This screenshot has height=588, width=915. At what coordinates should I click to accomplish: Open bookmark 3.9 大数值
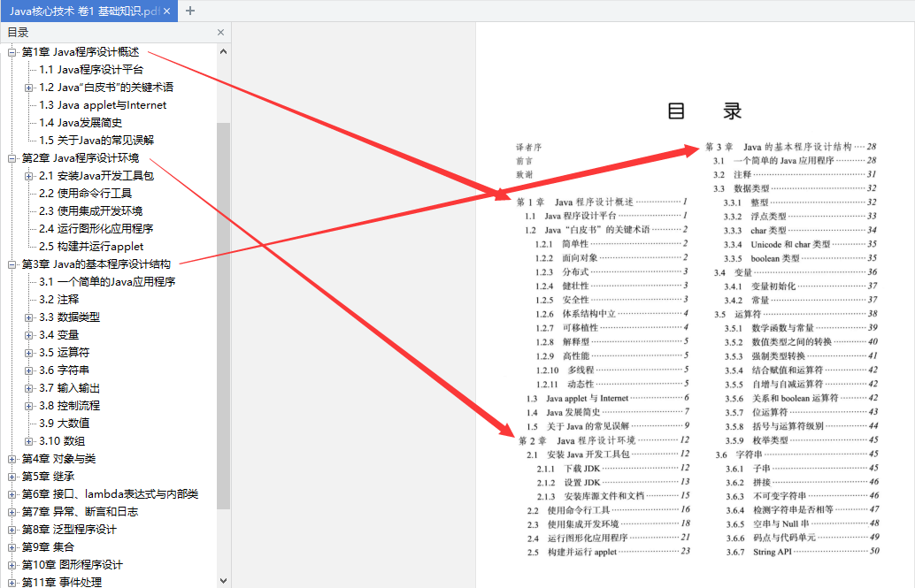[x=65, y=424]
